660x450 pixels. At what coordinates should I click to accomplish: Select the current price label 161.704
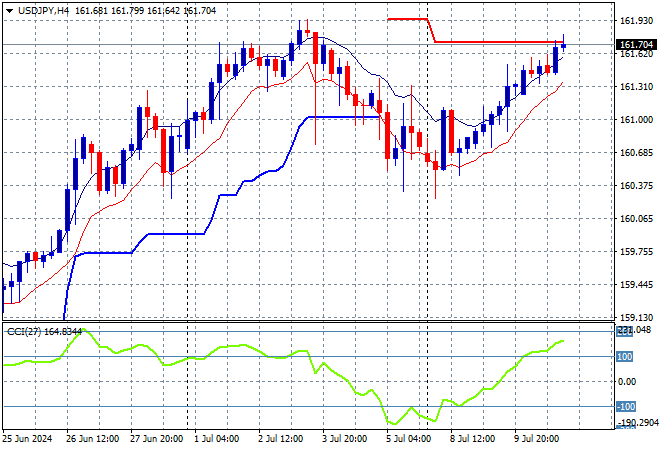(636, 45)
